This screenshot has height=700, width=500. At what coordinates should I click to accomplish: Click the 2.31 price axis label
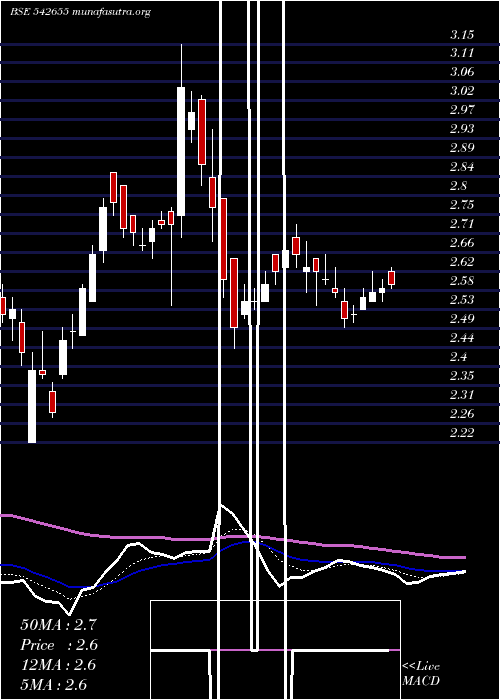point(462,395)
